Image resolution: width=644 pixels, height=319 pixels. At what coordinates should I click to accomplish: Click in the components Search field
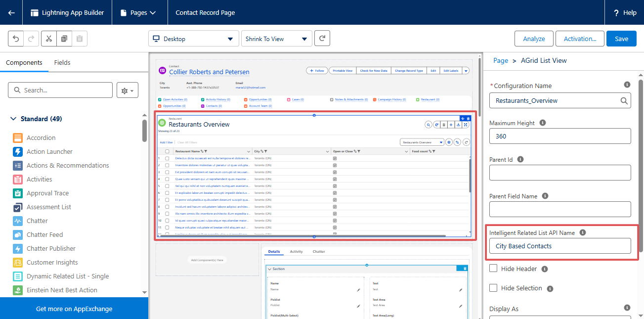pyautogui.click(x=60, y=91)
